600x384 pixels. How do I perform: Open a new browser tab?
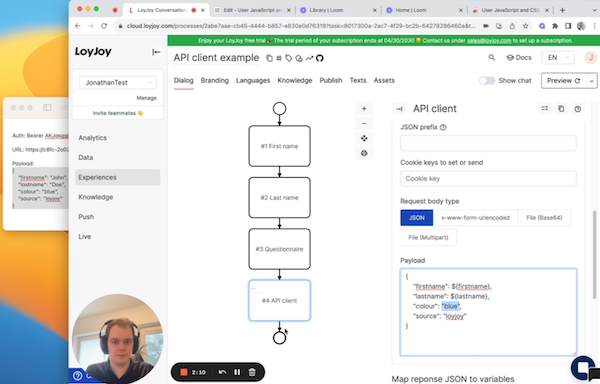pos(562,10)
